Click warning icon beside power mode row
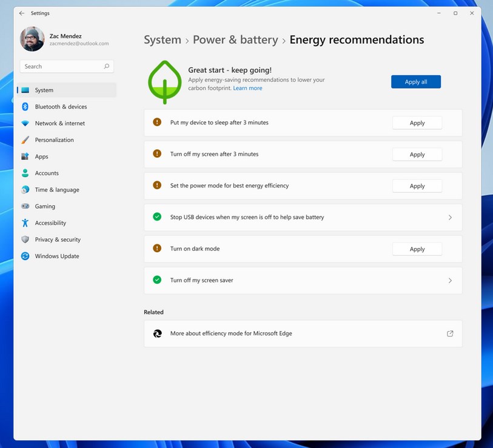Screen dimensions: 493x448 coord(157,185)
